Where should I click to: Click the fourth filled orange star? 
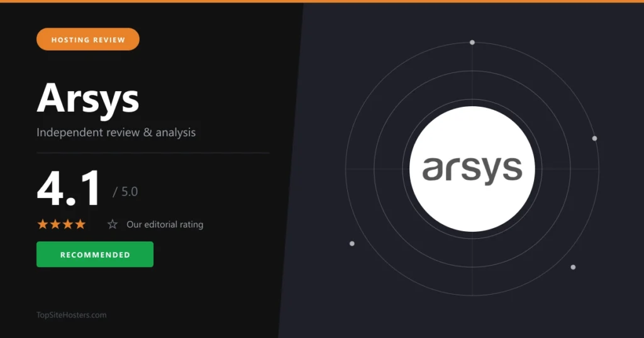[80, 224]
